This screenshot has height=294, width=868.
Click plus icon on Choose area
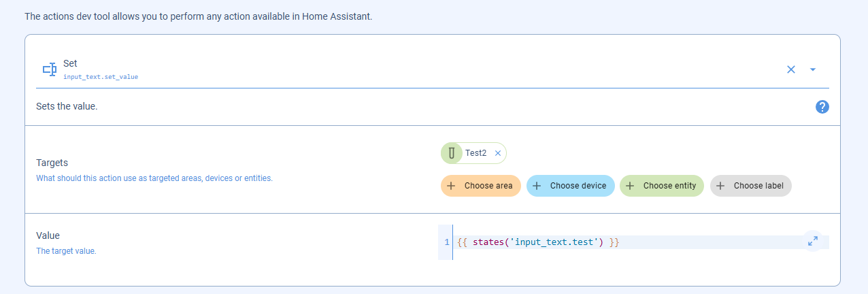[452, 186]
